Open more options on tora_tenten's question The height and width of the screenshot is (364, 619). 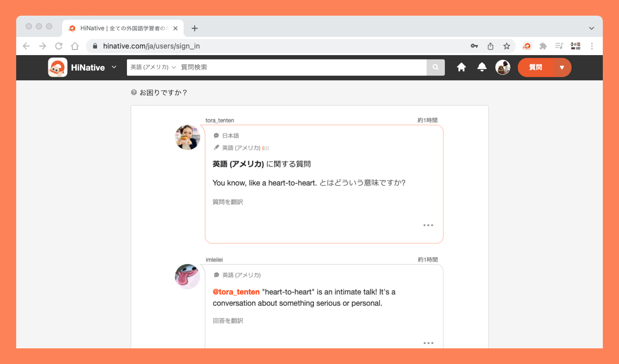(428, 225)
